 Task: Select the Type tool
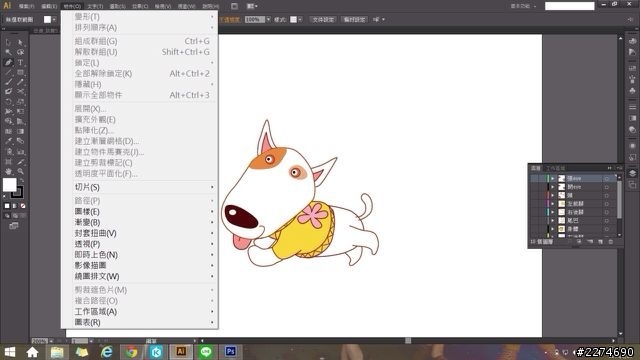point(20,62)
